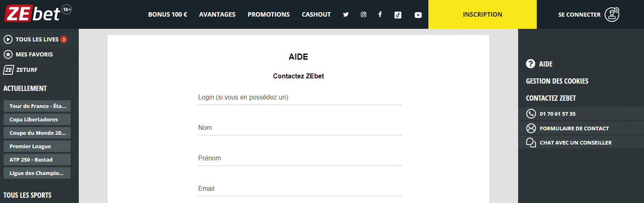Open ZEbet Instagram icon
The width and height of the screenshot is (644, 203).
click(363, 15)
